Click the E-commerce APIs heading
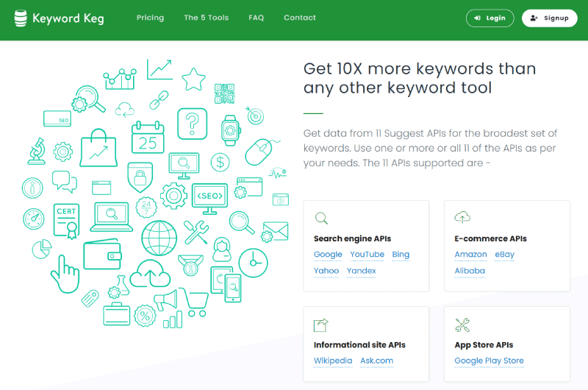 pyautogui.click(x=490, y=238)
